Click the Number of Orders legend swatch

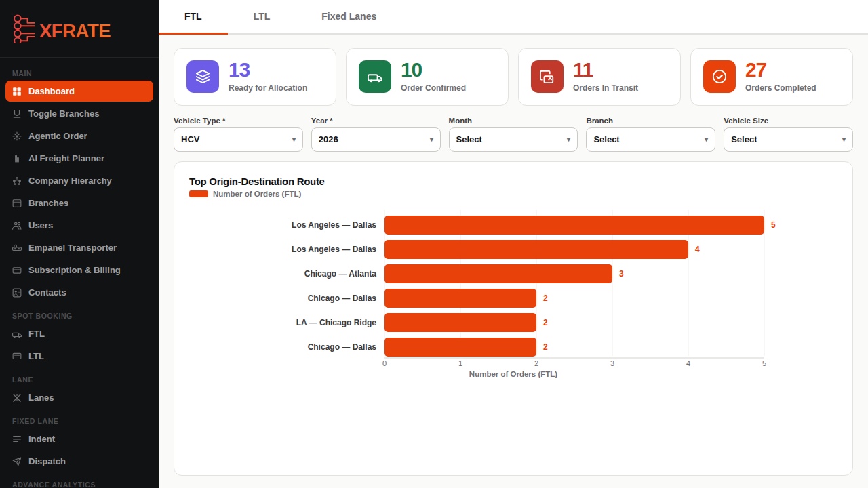[x=198, y=194]
